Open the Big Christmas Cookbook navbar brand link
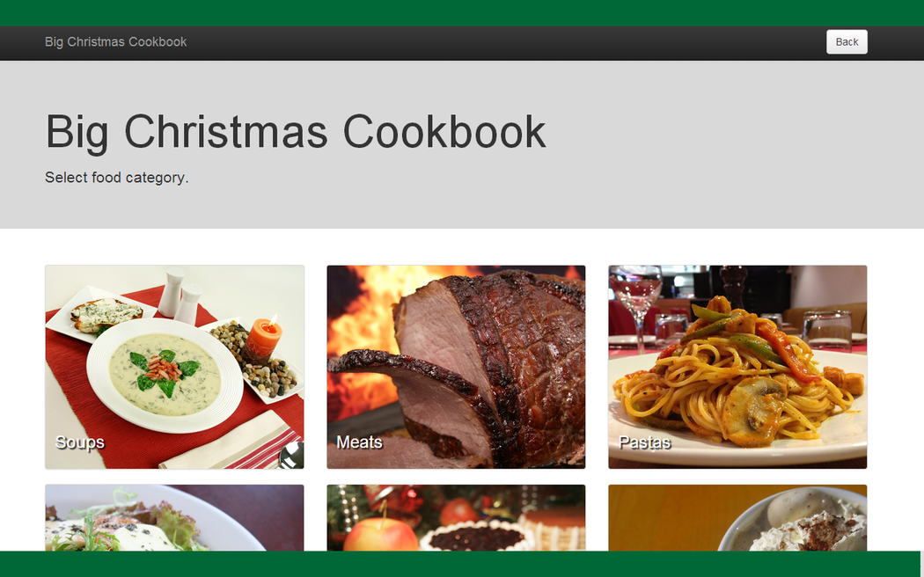924x577 pixels. (x=115, y=42)
